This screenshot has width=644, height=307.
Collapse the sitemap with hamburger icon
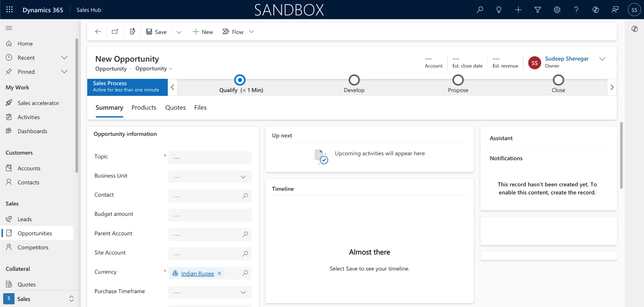tap(9, 28)
